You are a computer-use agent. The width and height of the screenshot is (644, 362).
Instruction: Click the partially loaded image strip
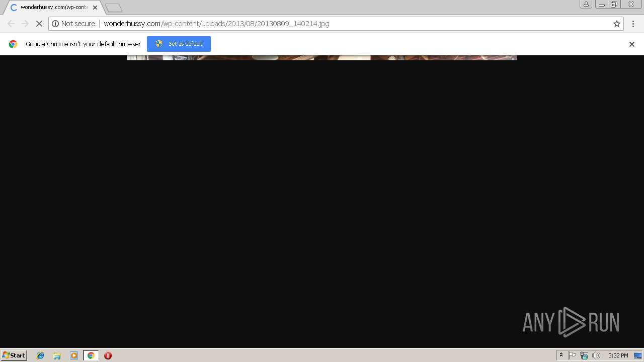coord(322,58)
